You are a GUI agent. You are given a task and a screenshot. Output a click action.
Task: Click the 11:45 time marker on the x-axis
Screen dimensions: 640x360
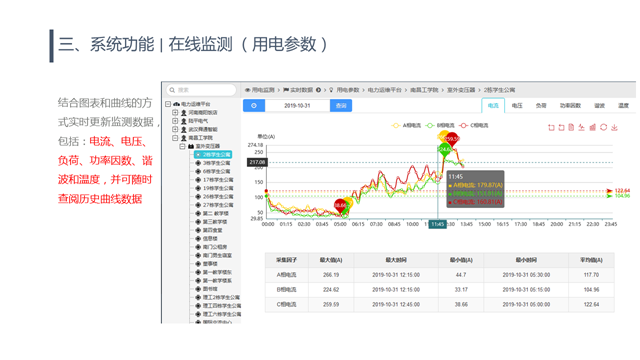[x=438, y=224]
